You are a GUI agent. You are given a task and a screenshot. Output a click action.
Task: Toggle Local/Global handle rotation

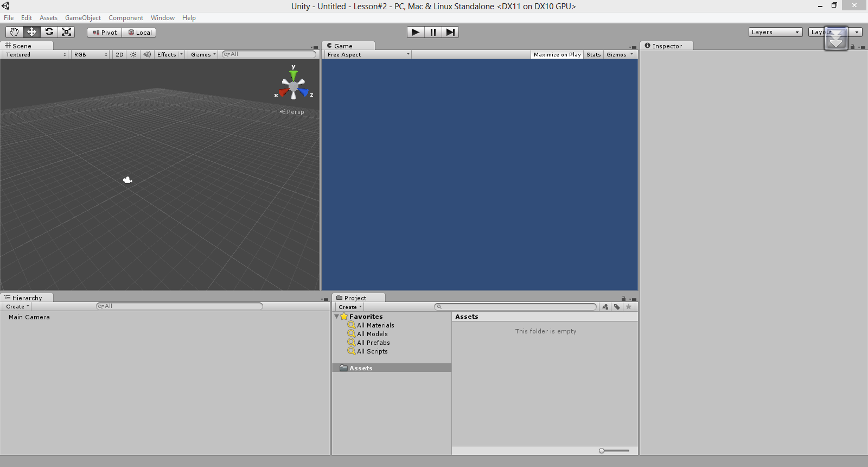coord(139,33)
